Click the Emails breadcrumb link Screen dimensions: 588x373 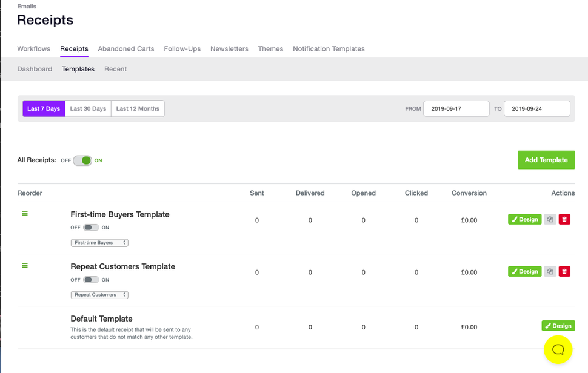27,6
